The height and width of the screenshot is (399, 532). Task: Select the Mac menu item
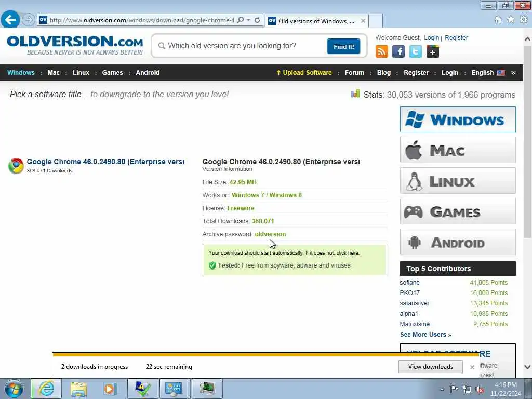point(54,73)
